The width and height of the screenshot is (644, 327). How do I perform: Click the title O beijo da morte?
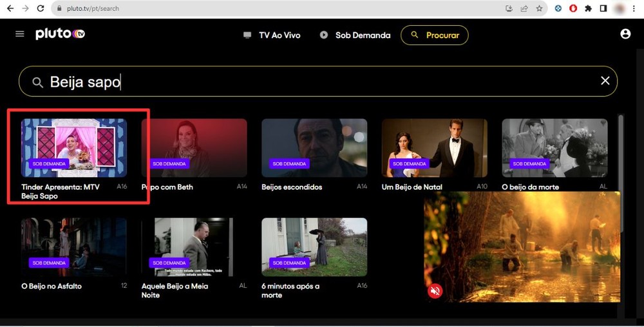point(530,187)
